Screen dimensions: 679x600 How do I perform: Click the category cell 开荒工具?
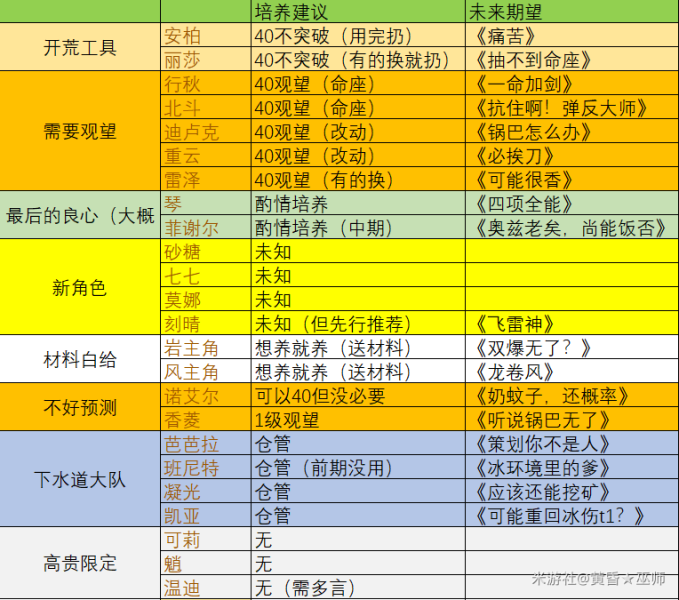coord(80,47)
